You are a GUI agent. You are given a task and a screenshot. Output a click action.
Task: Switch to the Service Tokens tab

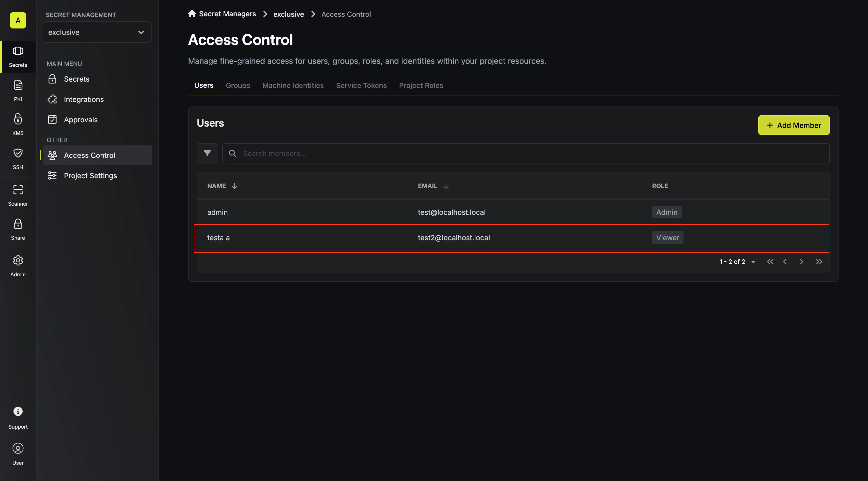(x=361, y=86)
